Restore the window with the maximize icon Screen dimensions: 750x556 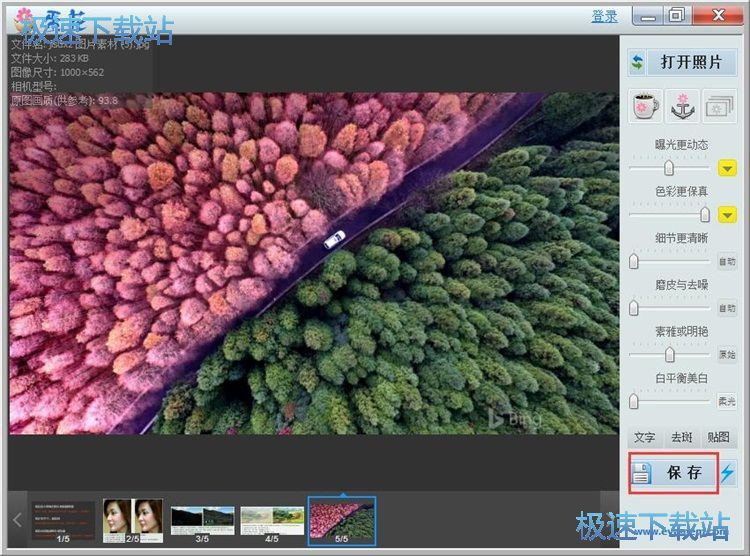(x=677, y=16)
